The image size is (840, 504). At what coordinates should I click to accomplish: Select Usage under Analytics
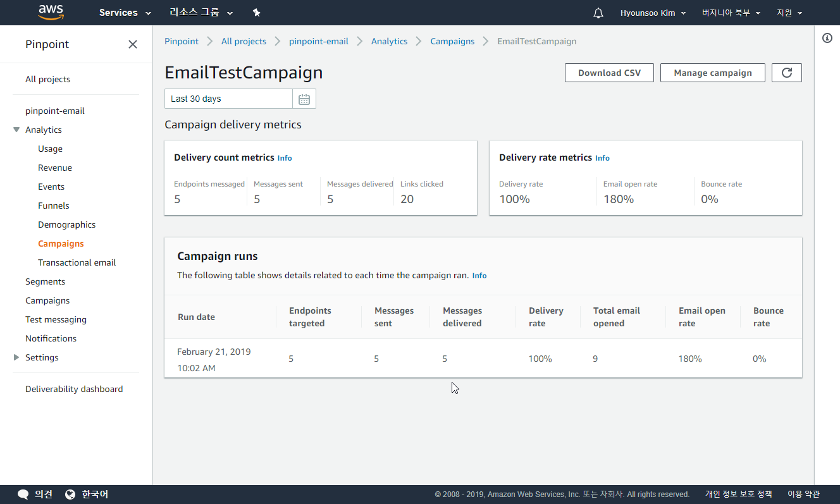click(x=50, y=149)
